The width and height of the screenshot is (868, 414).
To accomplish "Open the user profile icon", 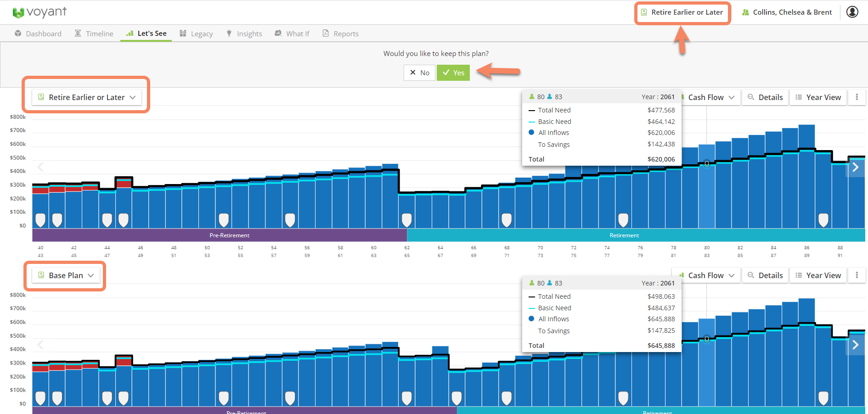I will pyautogui.click(x=852, y=12).
